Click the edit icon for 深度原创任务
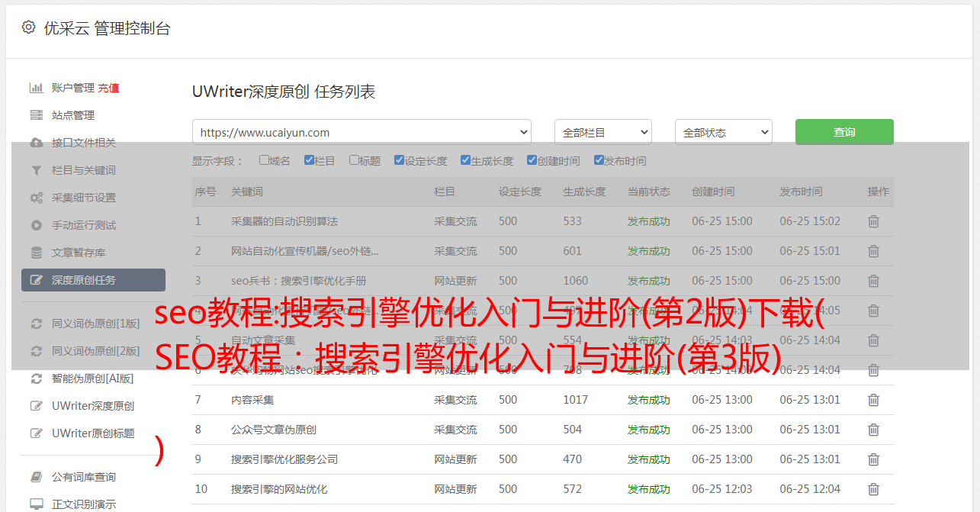Screen dimensions: 980x512 (36, 280)
